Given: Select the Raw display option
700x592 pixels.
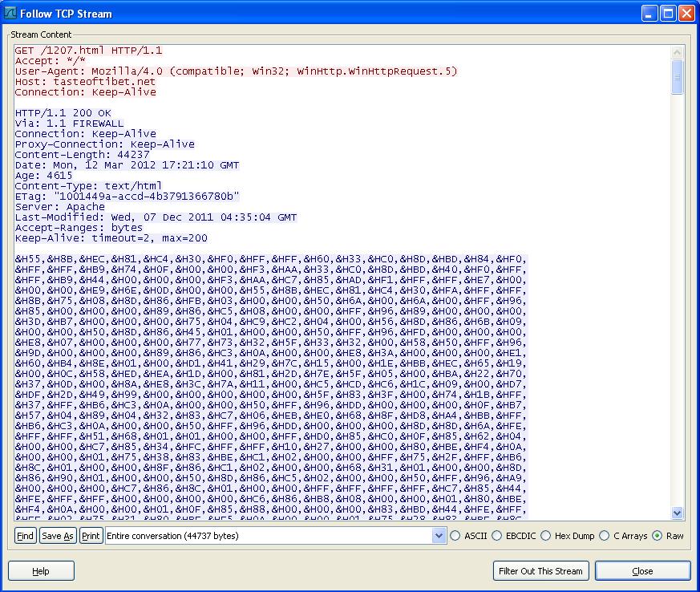Looking at the screenshot, I should tap(658, 536).
